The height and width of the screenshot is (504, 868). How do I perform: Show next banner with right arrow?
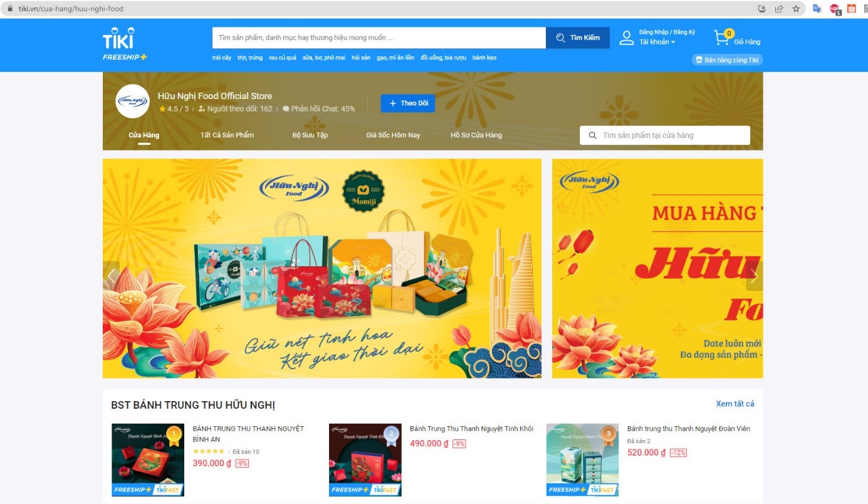[755, 276]
